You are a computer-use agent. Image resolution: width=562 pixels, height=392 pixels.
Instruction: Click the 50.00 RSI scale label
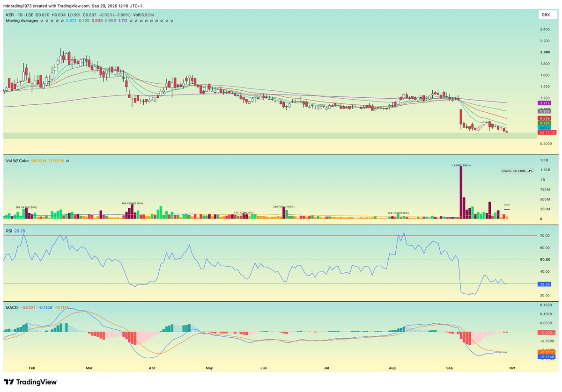click(545, 260)
